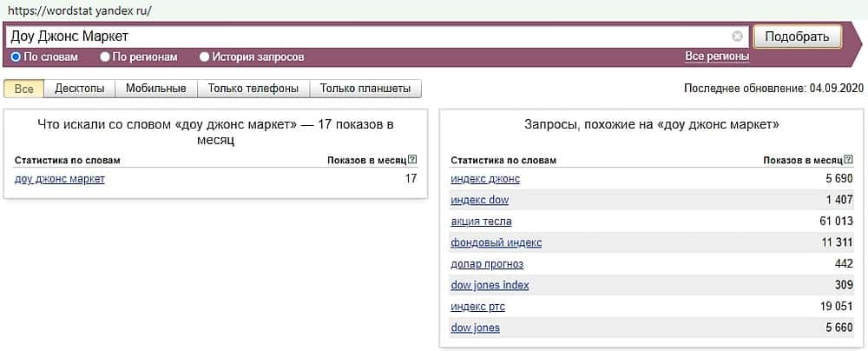The height and width of the screenshot is (351, 868).
Task: Open the 'индекс джонс' query link
Action: pos(485,179)
